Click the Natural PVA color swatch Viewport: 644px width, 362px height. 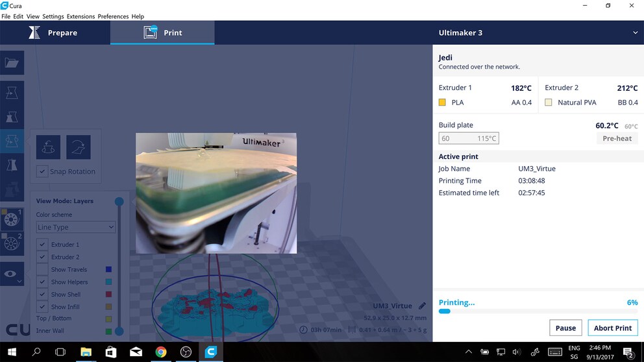pyautogui.click(x=549, y=103)
